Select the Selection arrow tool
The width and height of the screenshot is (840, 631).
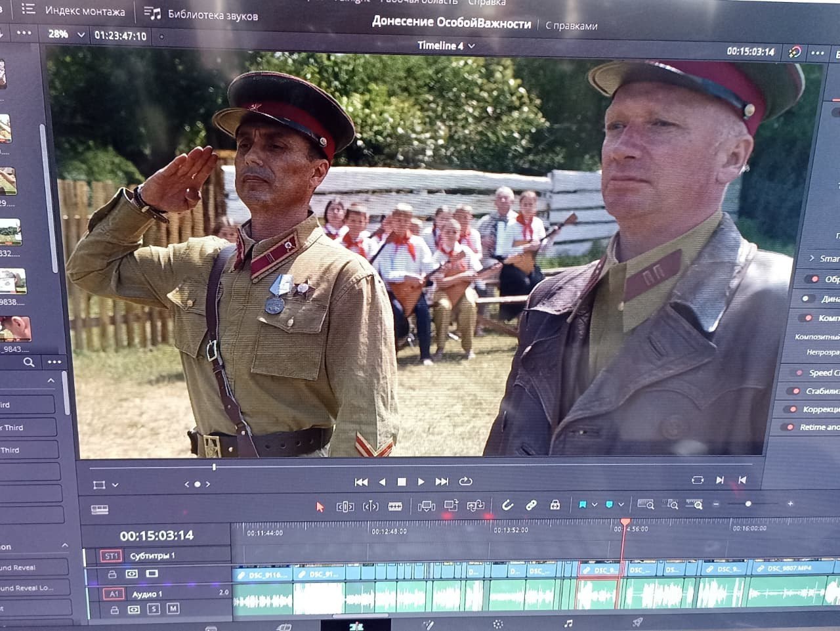320,507
